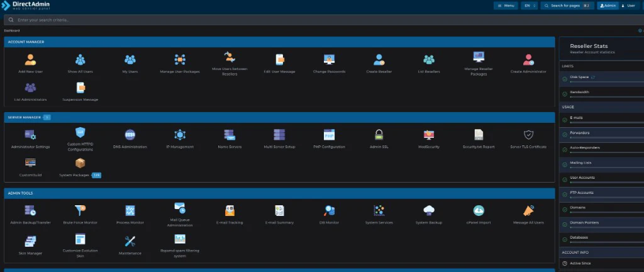Open the Edit User Message icon
Viewport: 644px width, 272px height.
pyautogui.click(x=279, y=60)
